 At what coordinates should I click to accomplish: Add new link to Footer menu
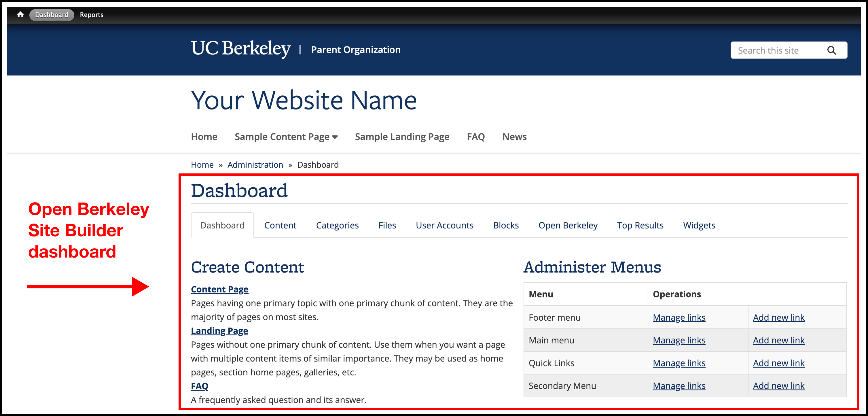(x=779, y=317)
